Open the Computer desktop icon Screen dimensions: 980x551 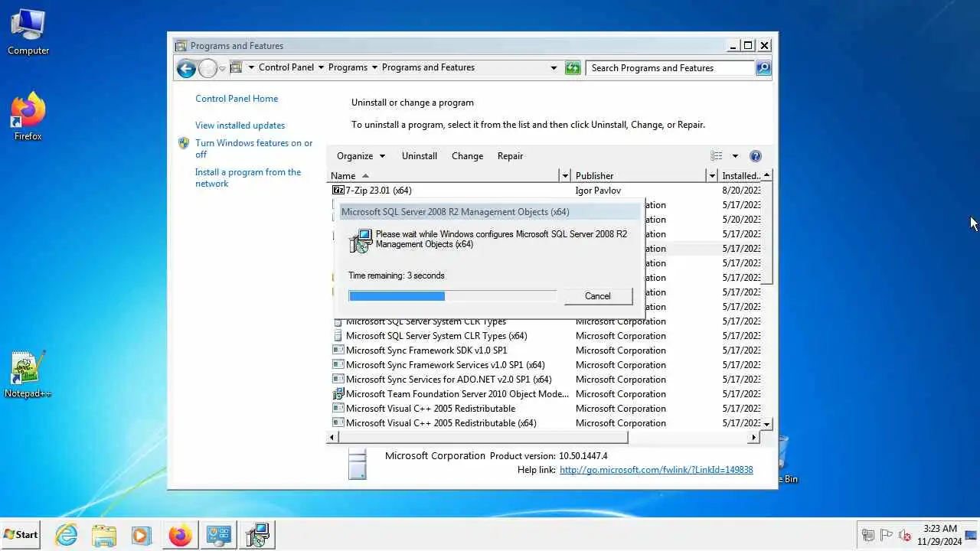click(x=28, y=33)
